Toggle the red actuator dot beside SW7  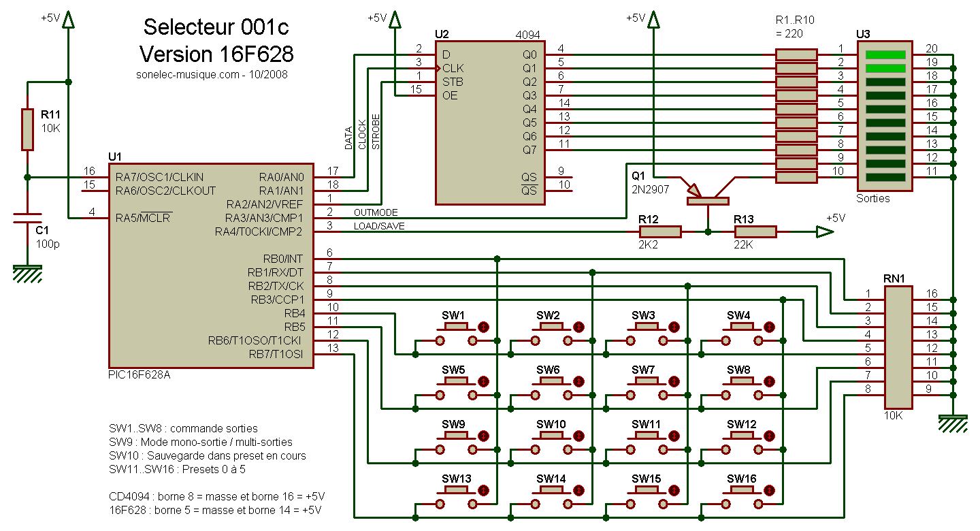pyautogui.click(x=674, y=381)
